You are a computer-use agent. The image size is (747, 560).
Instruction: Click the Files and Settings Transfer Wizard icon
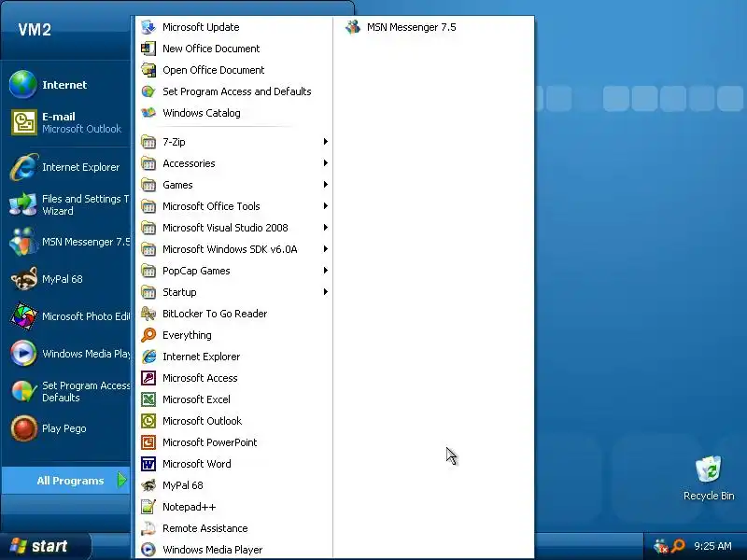(x=23, y=204)
